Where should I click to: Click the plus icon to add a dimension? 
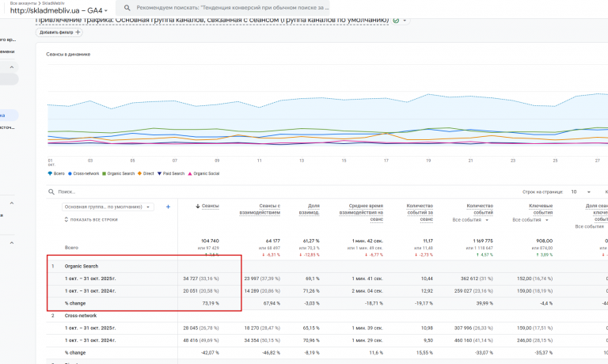pyautogui.click(x=168, y=207)
